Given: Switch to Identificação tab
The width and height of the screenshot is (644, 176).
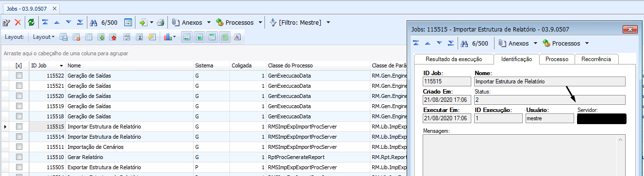Looking at the screenshot, I should 516,59.
